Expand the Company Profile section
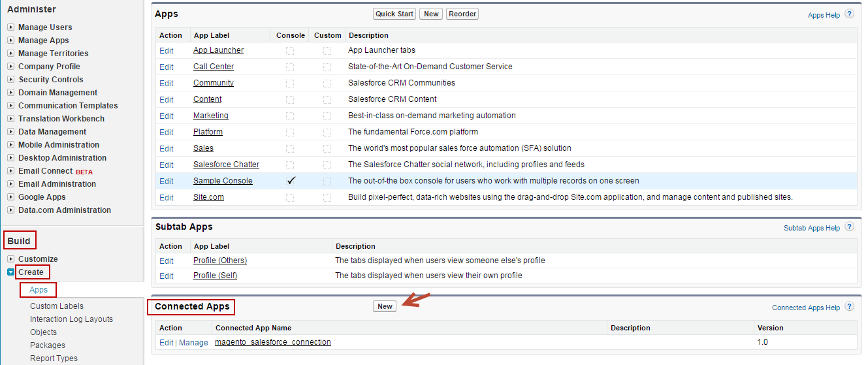This screenshot has width=868, height=365. [11, 67]
